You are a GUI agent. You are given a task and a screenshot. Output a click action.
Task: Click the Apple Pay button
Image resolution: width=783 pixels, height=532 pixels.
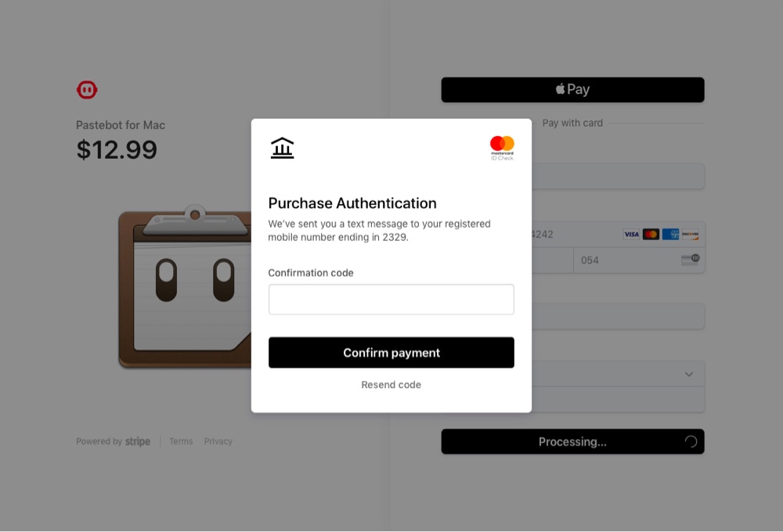pos(572,89)
